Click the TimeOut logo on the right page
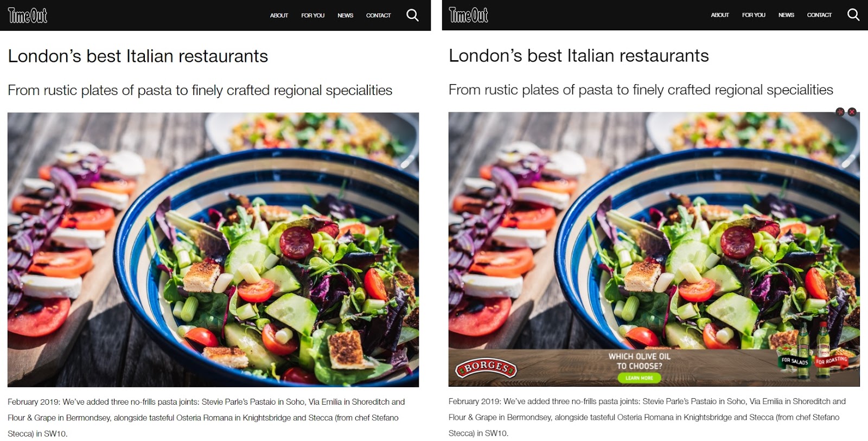 point(469,15)
